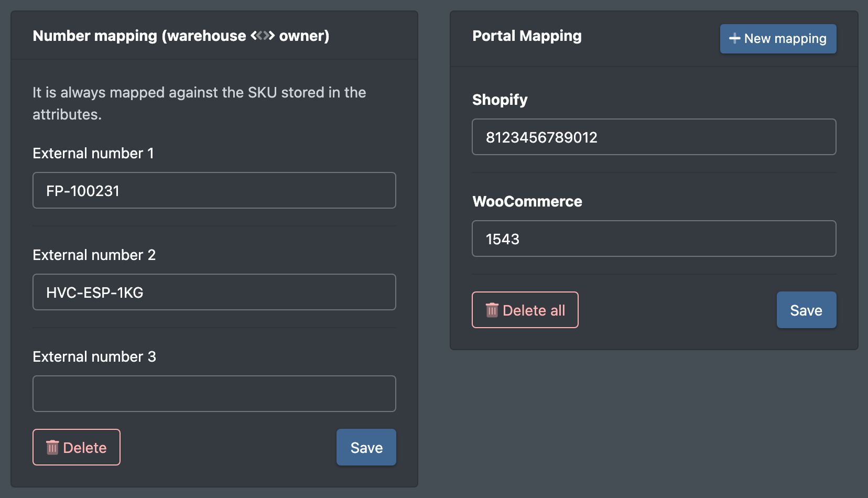This screenshot has height=498, width=868.
Task: Click the Shopify heading
Action: pos(500,100)
